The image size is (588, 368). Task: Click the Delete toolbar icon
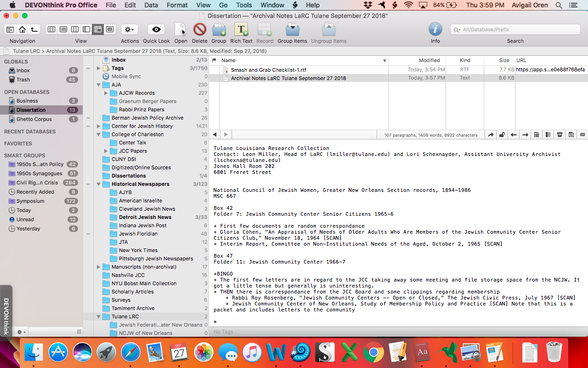[199, 29]
